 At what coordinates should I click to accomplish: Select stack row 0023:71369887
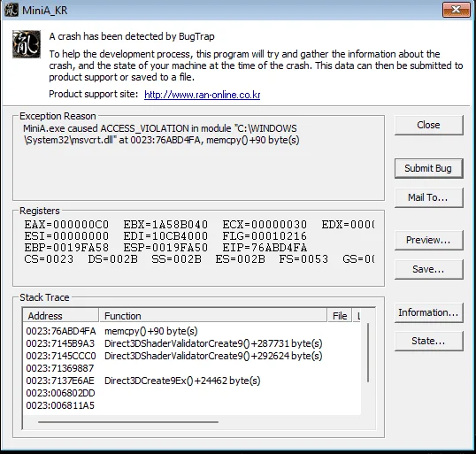[x=193, y=368]
